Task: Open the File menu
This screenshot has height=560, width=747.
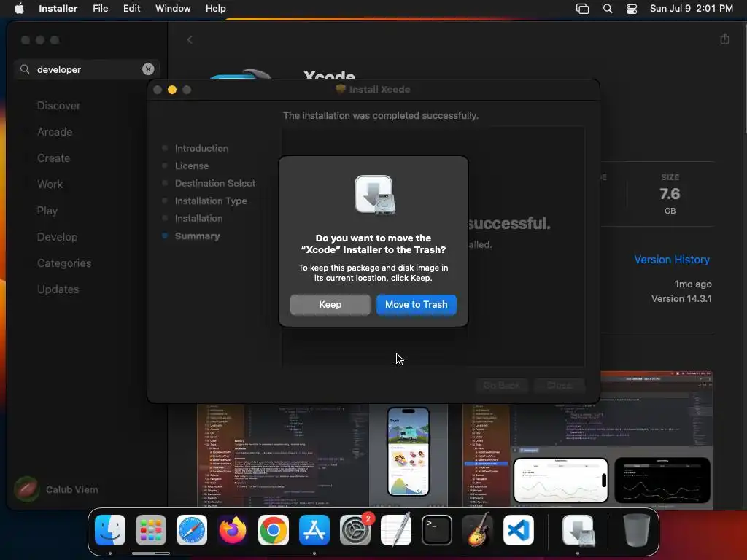Action: (x=100, y=8)
